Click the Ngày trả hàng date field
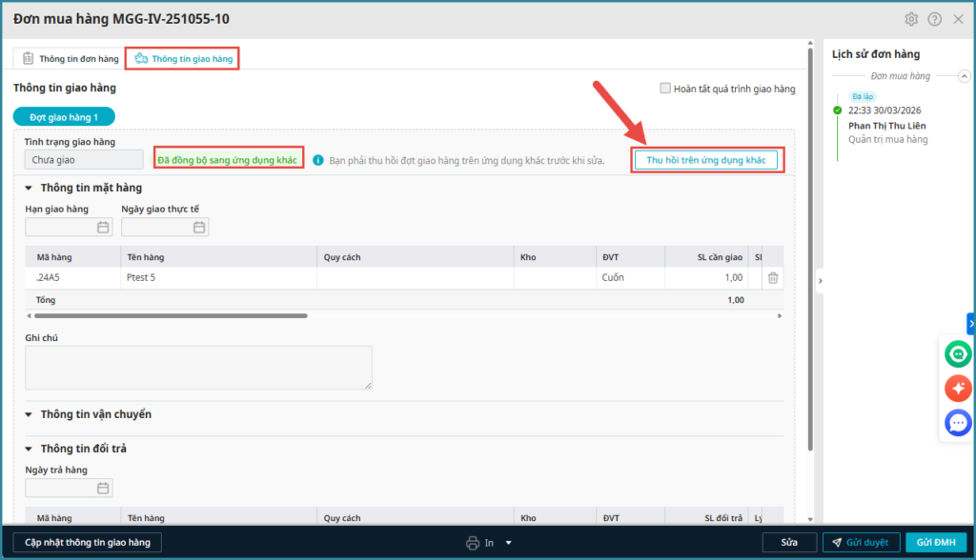 pos(69,489)
